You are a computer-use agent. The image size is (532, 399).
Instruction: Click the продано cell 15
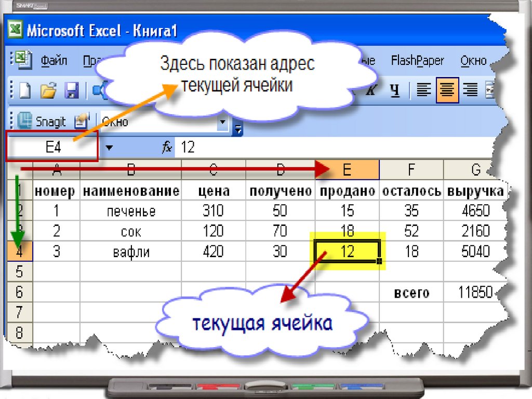347,211
